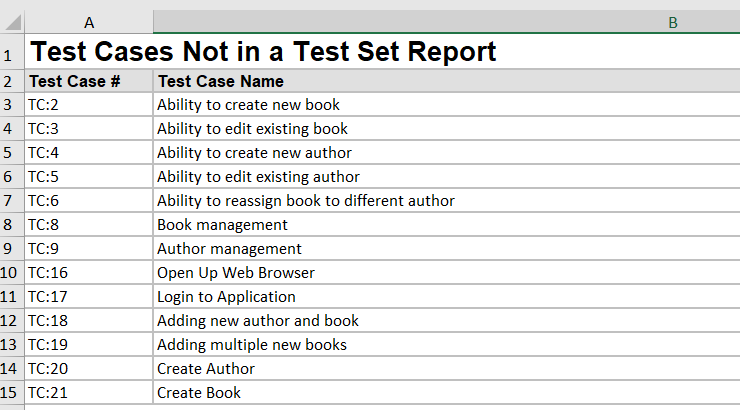The image size is (740, 410).
Task: Select row 1 header
Action: tap(12, 52)
